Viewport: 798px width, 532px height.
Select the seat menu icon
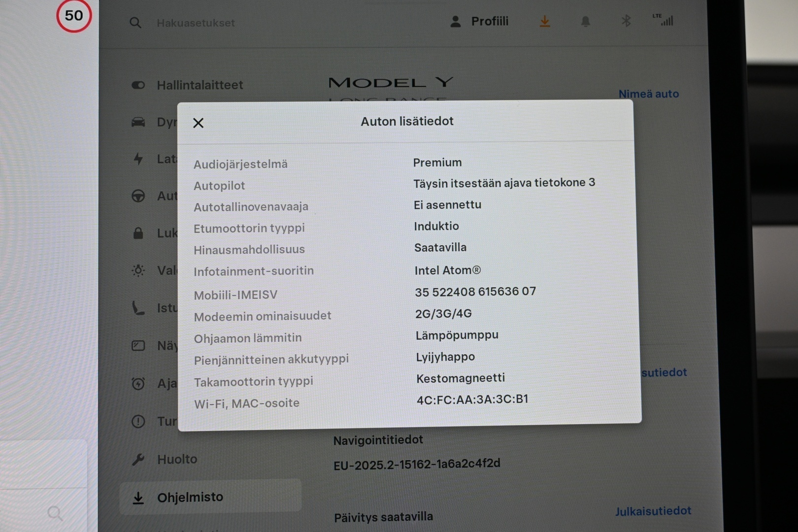(138, 308)
